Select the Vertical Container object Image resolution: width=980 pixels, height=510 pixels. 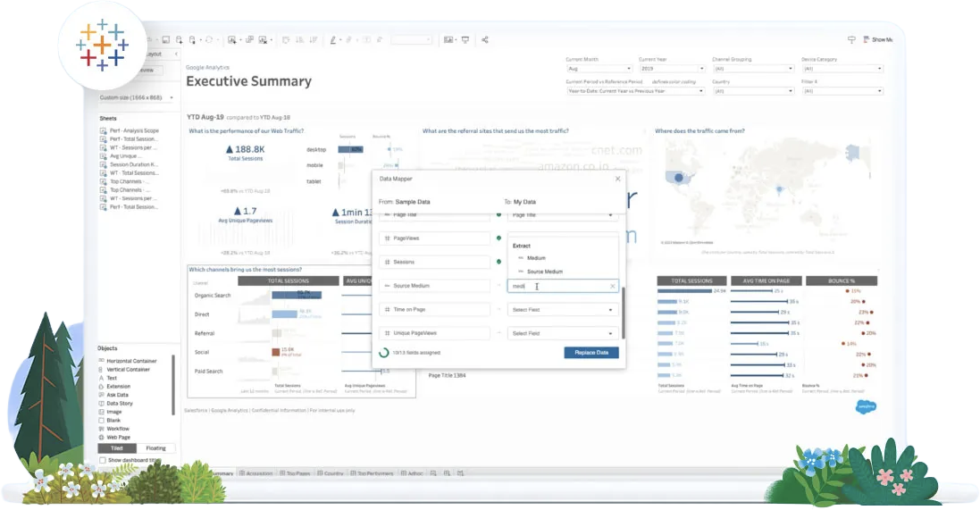[124, 370]
